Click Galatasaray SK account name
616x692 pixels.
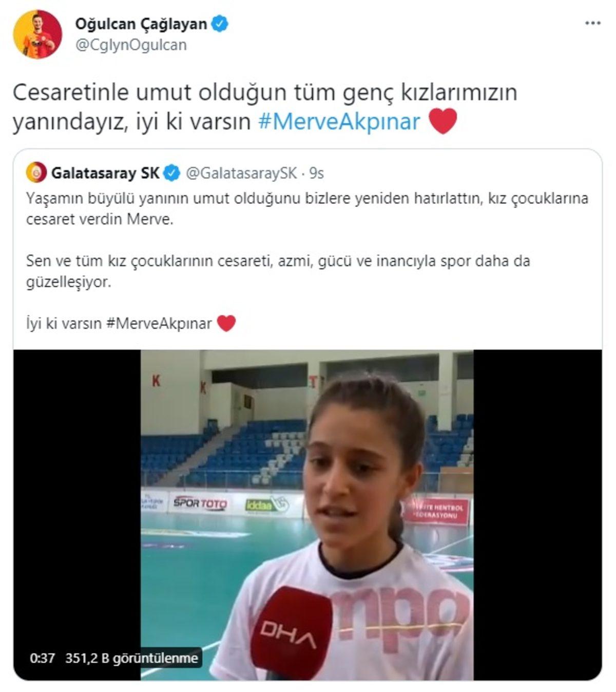pos(105,173)
